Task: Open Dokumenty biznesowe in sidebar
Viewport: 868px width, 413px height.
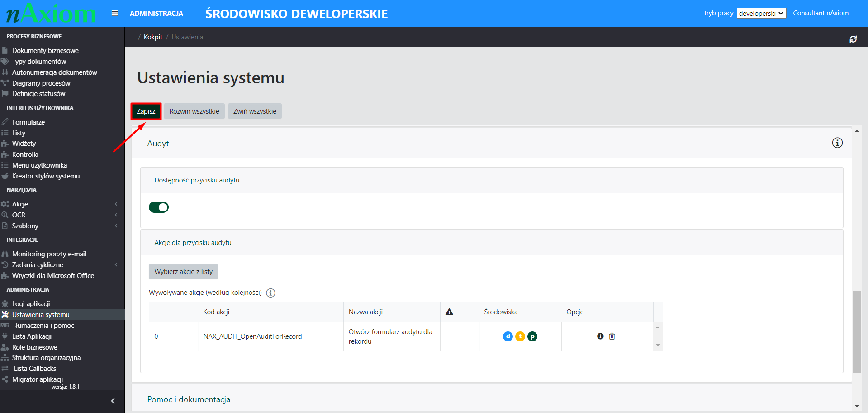Action: [x=45, y=51]
